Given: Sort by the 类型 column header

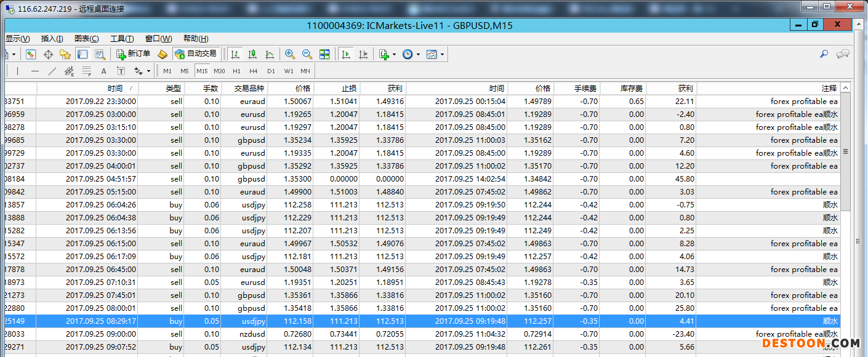Looking at the screenshot, I should click(161, 89).
